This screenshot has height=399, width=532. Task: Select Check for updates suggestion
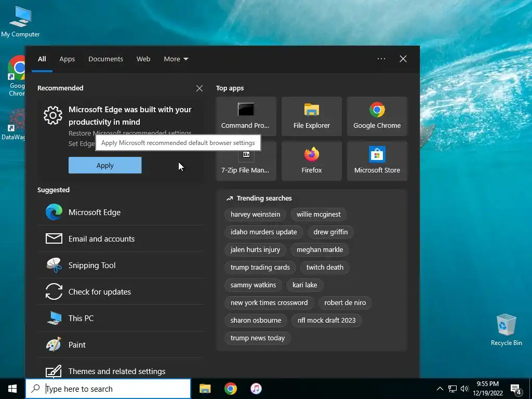pos(121,292)
